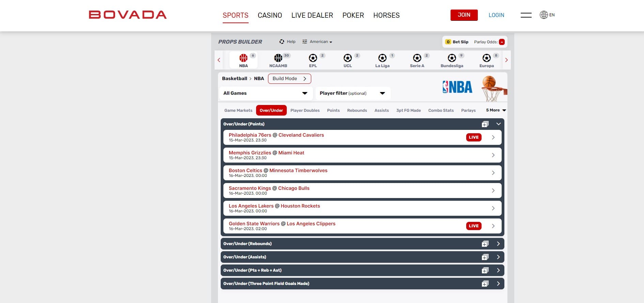Click the LOGIN link
This screenshot has height=303, width=644.
click(x=497, y=15)
